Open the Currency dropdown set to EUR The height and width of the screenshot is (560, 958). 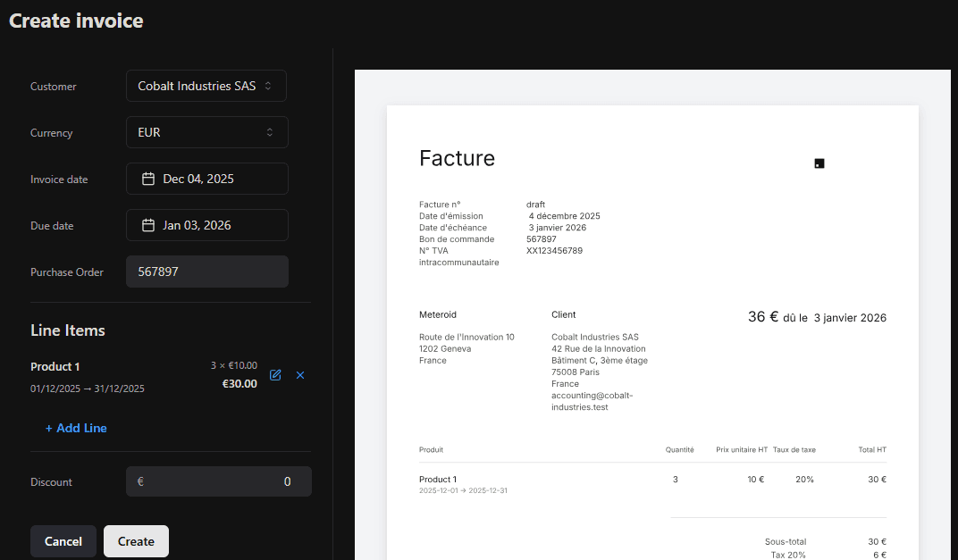tap(206, 131)
